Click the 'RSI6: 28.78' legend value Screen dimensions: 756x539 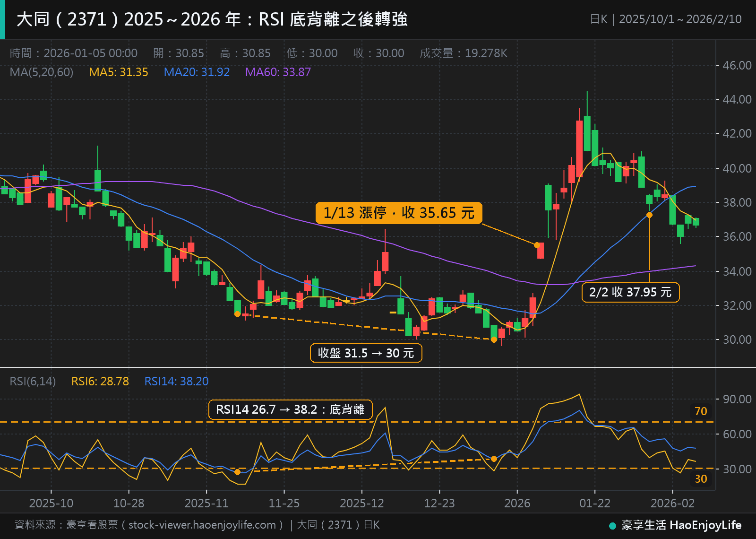pos(100,381)
